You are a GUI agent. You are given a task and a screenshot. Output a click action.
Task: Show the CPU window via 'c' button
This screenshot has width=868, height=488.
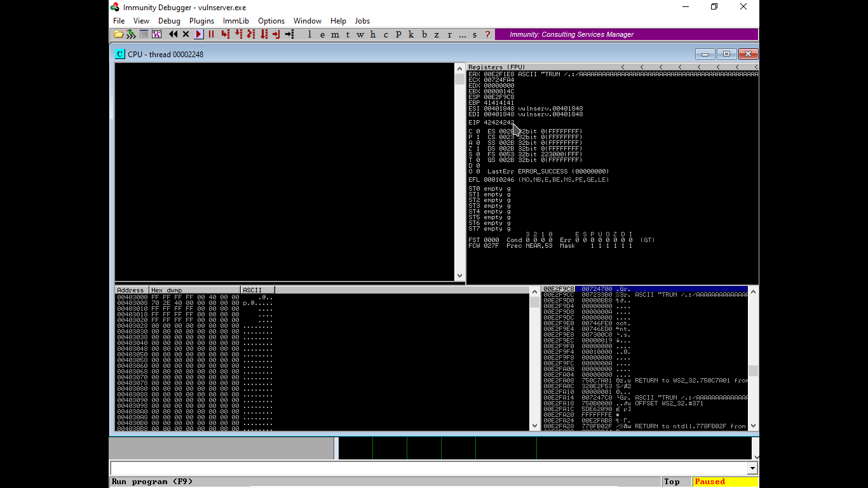click(386, 34)
